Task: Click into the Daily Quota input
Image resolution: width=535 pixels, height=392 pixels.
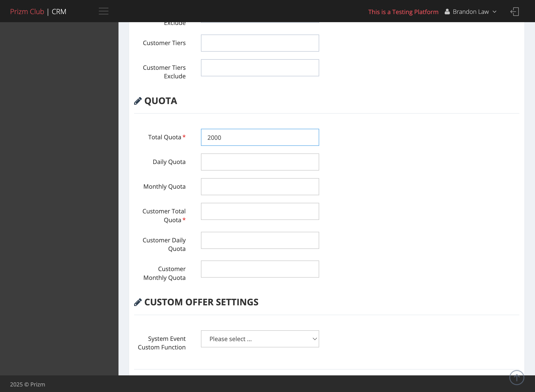Action: pyautogui.click(x=260, y=162)
